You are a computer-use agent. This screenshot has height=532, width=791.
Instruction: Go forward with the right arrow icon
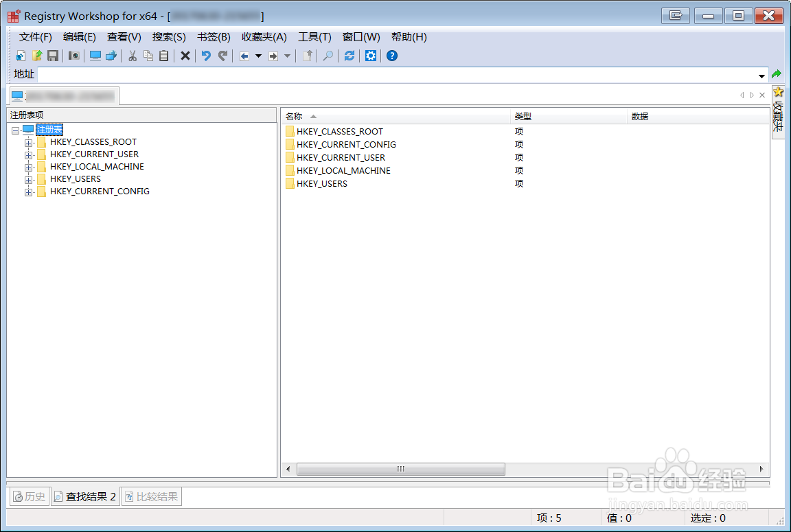(x=273, y=56)
